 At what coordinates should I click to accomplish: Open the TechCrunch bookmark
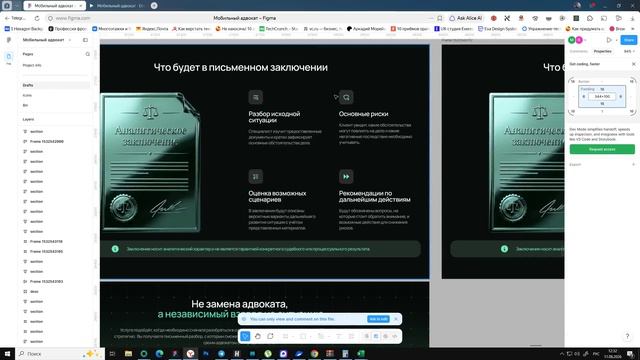[278, 29]
